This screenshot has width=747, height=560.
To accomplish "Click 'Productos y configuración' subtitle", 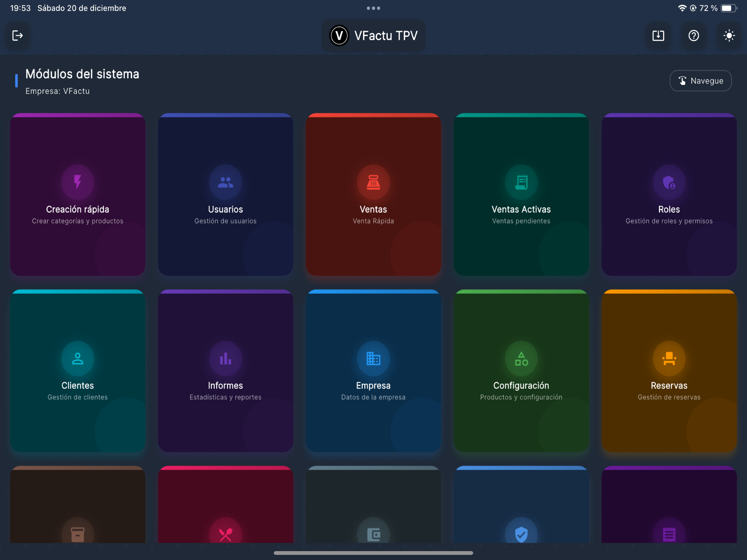I will point(521,397).
